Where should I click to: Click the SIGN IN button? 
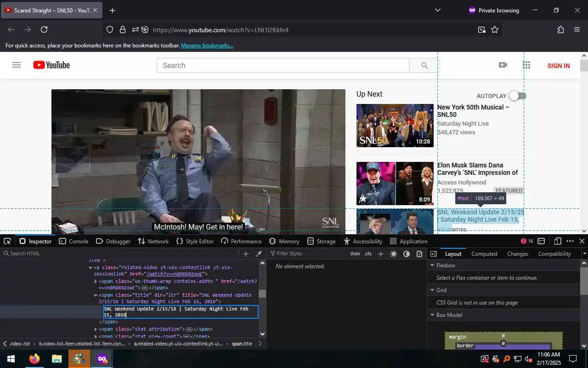559,66
